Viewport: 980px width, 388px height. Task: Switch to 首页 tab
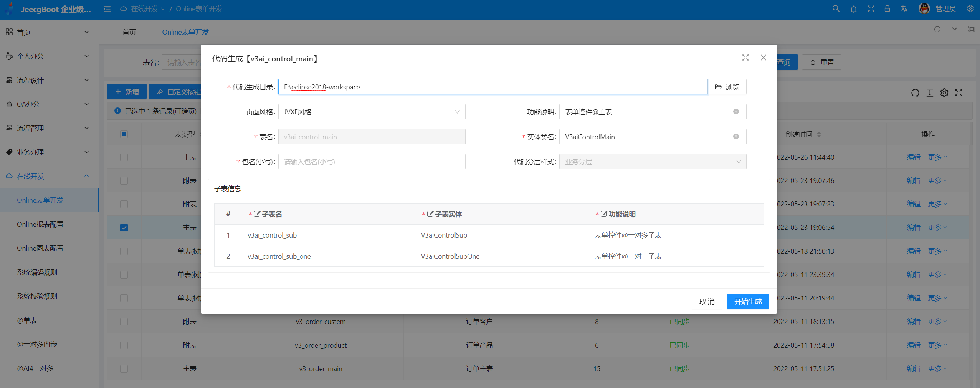(x=129, y=32)
